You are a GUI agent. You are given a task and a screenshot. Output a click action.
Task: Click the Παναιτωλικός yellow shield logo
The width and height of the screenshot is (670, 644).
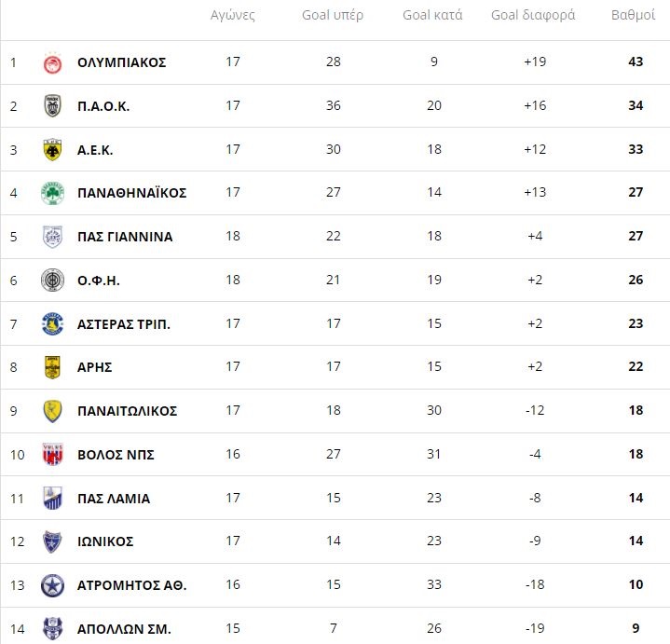52,411
